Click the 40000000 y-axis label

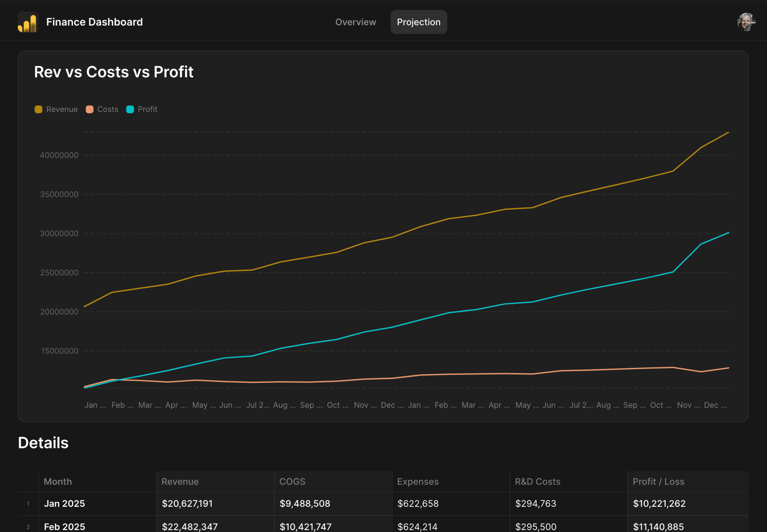pyautogui.click(x=59, y=155)
